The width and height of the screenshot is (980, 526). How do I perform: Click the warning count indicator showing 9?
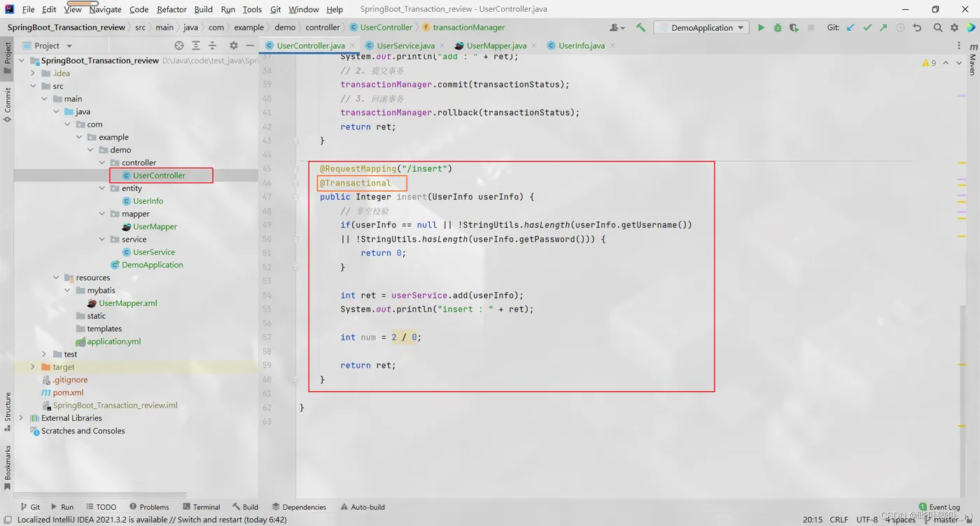pos(929,63)
